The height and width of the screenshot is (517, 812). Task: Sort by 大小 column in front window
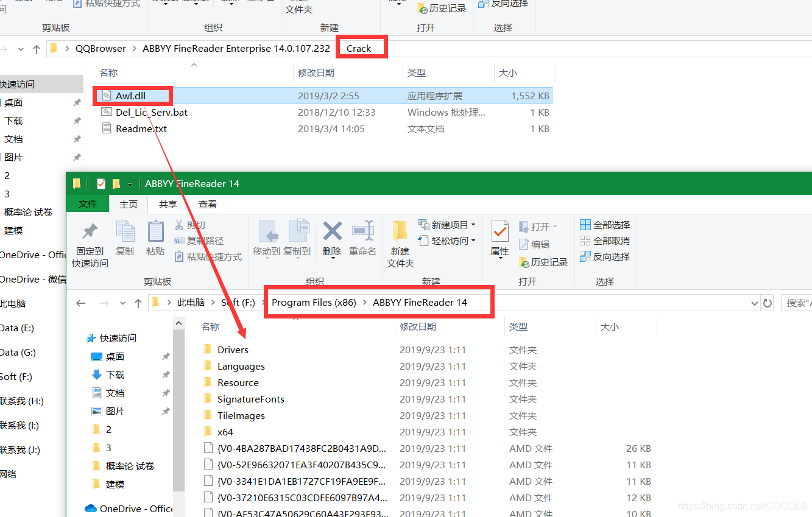point(609,326)
